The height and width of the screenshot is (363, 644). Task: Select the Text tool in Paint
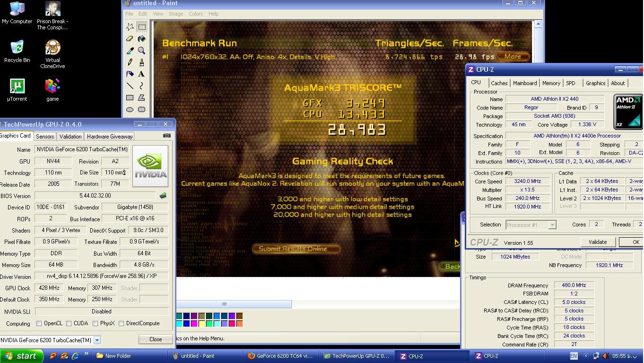[x=141, y=74]
